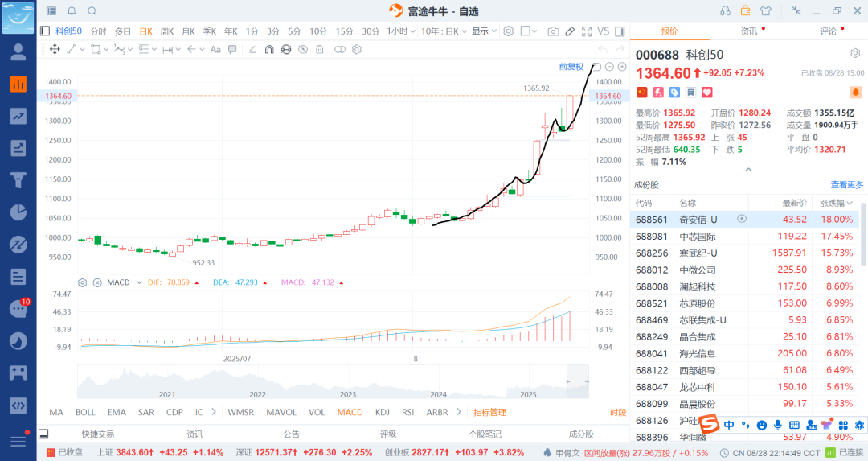Open customer service headset icon
The height and width of the screenshot is (461, 868).
tap(725, 11)
